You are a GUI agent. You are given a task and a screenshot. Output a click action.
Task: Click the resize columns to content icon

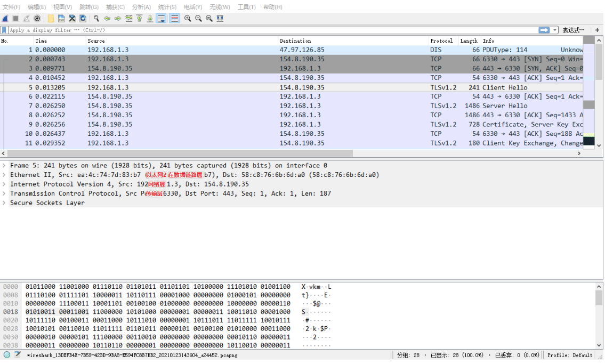point(220,19)
